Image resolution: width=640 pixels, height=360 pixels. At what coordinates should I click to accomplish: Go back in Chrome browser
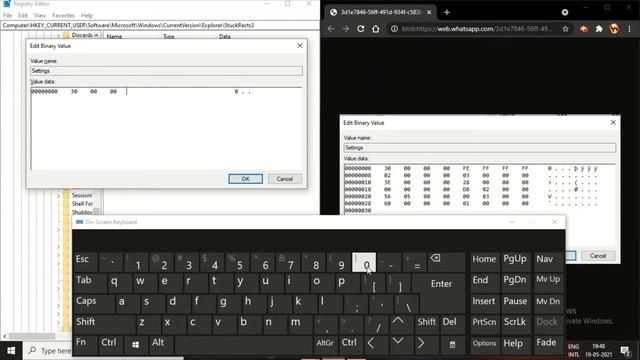tap(331, 29)
